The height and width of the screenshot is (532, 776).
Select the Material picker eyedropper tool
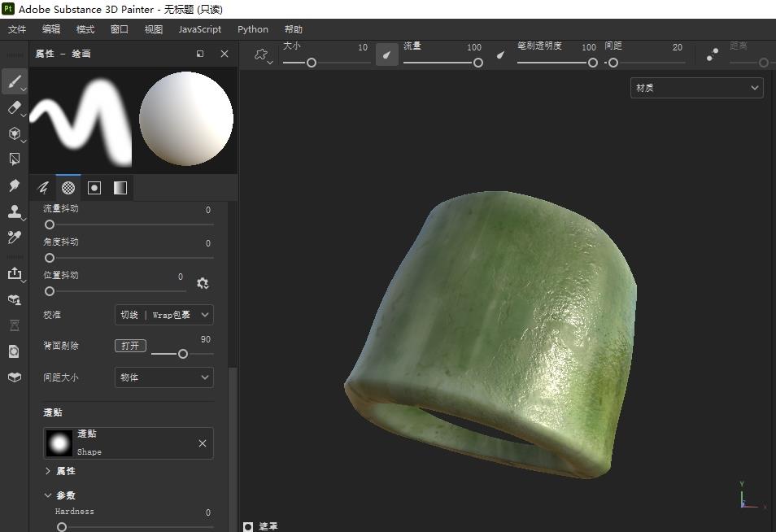tap(15, 238)
